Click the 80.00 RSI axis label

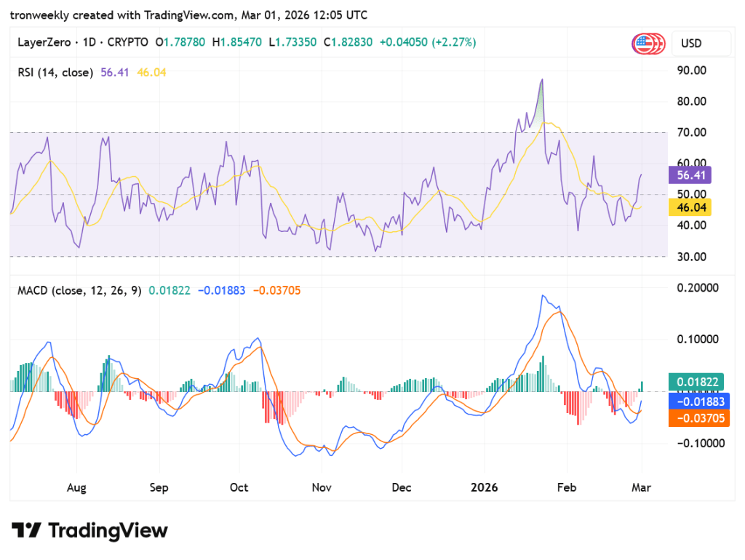(x=691, y=101)
